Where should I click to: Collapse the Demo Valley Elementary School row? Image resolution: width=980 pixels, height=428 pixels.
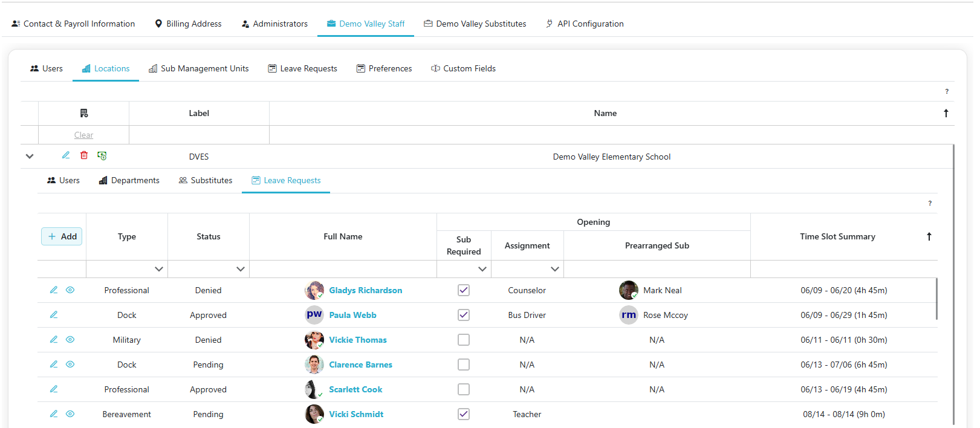[x=30, y=156]
